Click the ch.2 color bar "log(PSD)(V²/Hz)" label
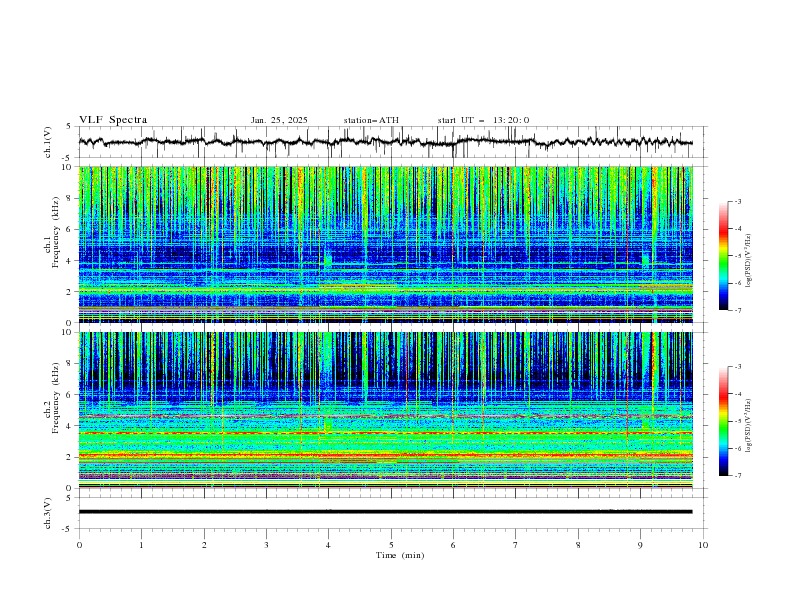Viewport: 792px width, 612px height. coord(749,425)
